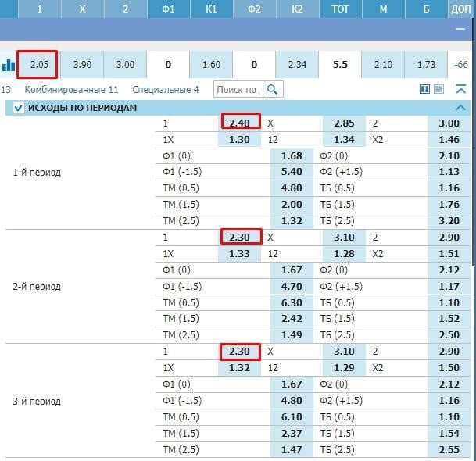This screenshot has width=476, height=461.
Task: Open the Комбинированные 11 tab
Action: [x=71, y=90]
